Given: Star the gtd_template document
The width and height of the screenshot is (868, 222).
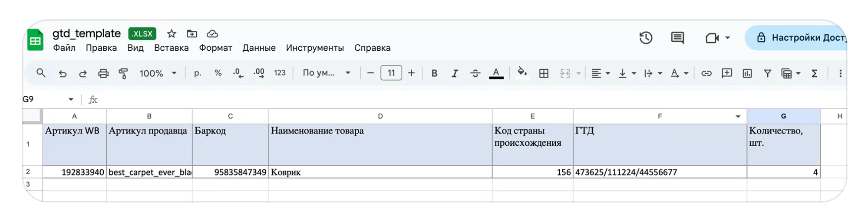Looking at the screenshot, I should [172, 34].
